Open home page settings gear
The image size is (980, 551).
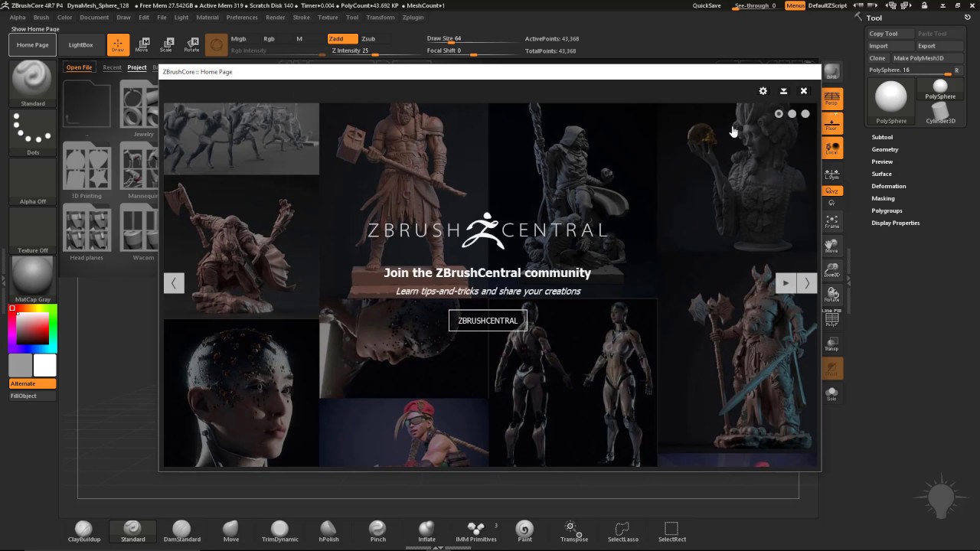coord(763,91)
